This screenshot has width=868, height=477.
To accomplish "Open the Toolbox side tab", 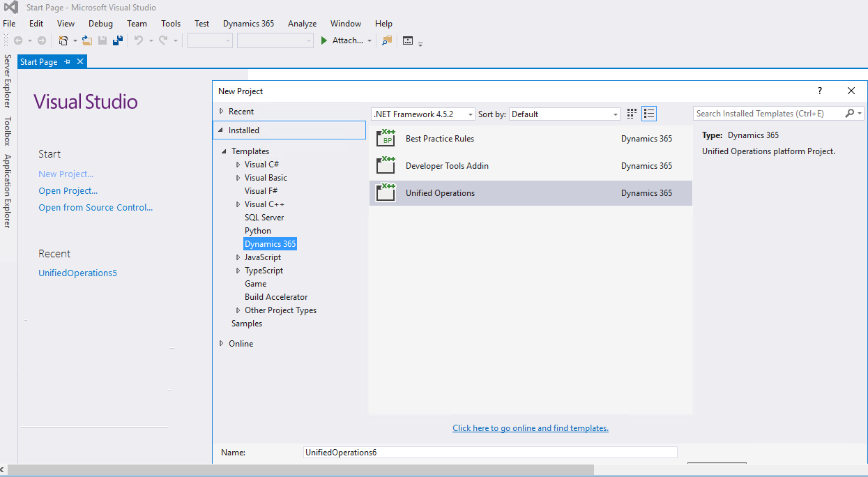I will pos(8,130).
